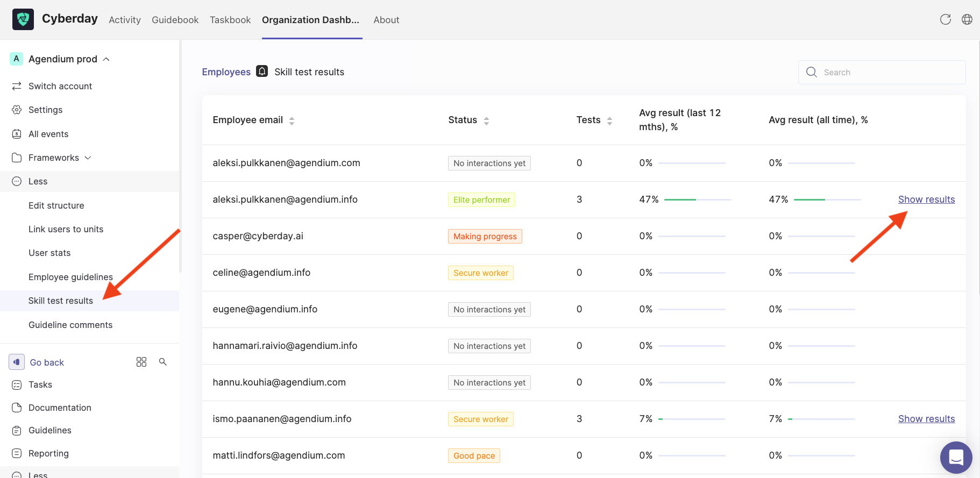Click the Guidelines clipboard icon
Viewport: 980px width, 478px height.
(17, 430)
